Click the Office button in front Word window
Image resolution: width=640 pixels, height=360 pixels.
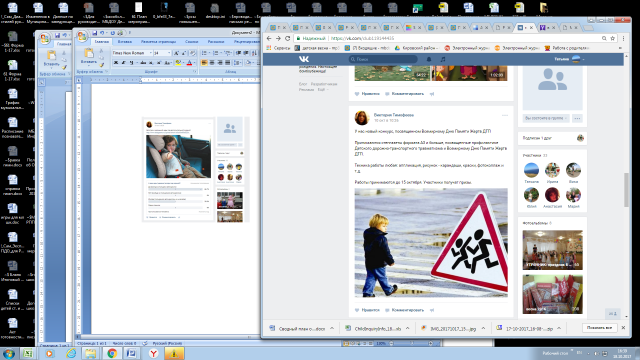pos(82,36)
